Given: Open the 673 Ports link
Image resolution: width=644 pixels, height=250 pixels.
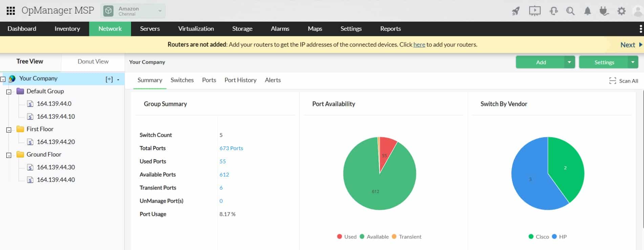Looking at the screenshot, I should click(231, 148).
